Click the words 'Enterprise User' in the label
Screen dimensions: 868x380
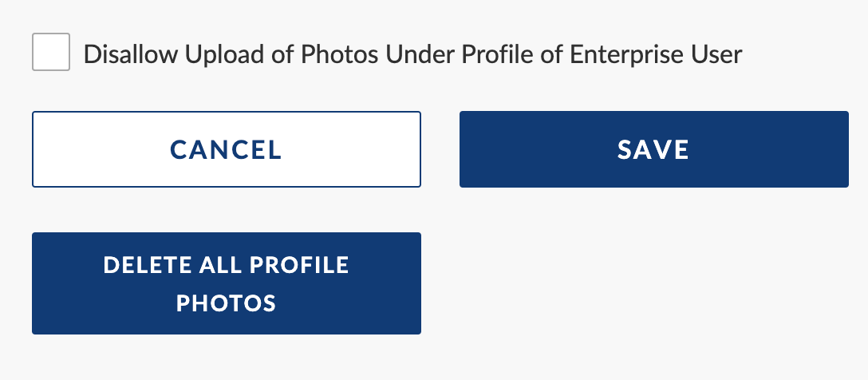click(x=656, y=54)
